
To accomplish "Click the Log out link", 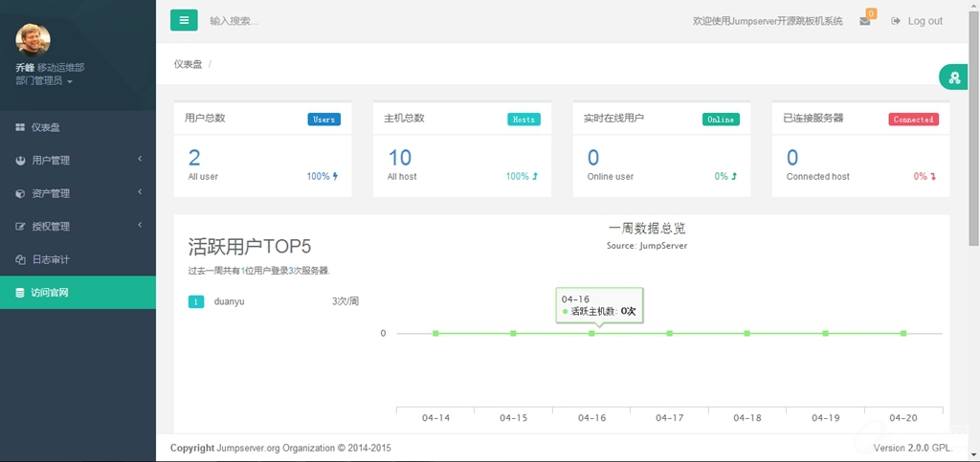I will [917, 21].
